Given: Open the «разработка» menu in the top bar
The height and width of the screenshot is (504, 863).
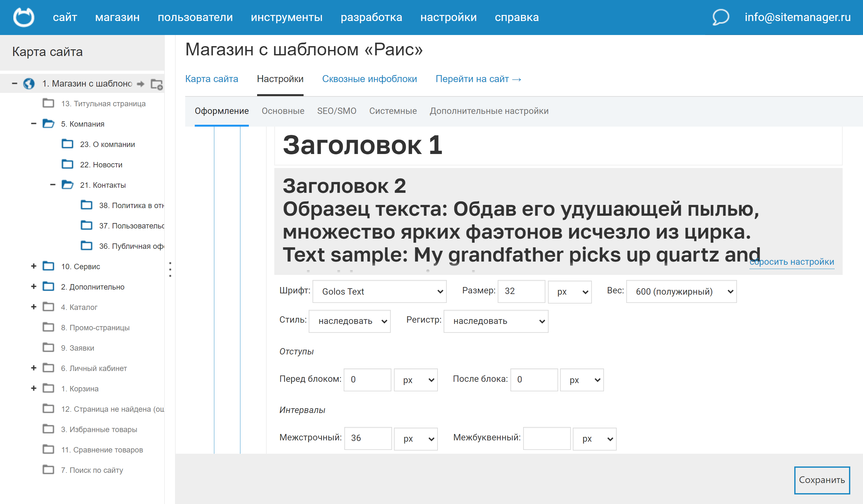Looking at the screenshot, I should (x=372, y=17).
